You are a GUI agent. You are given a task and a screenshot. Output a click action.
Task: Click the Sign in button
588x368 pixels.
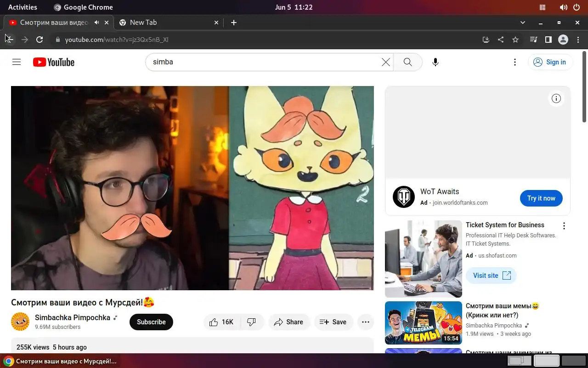tap(550, 62)
